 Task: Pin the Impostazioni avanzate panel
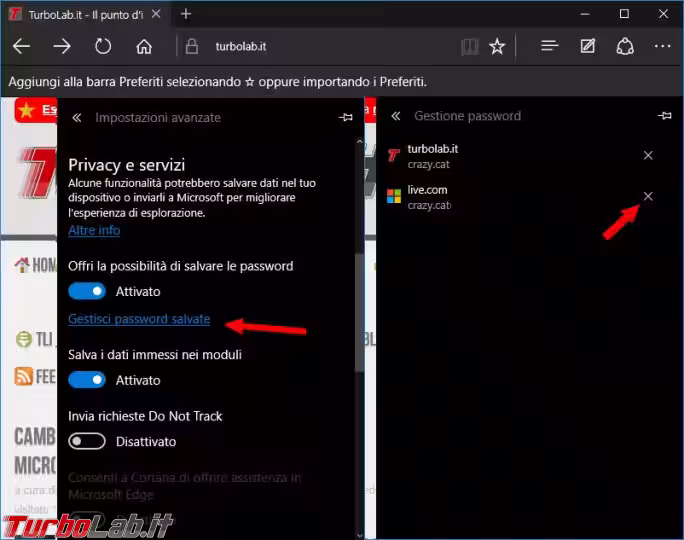coord(345,117)
